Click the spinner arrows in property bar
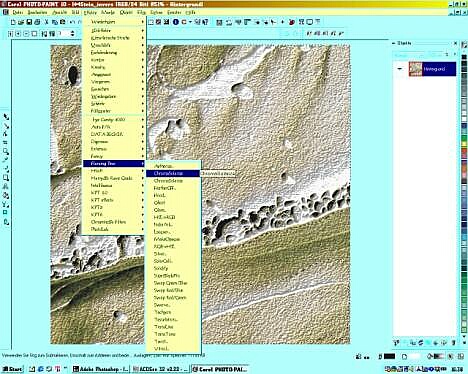468x374 pixels. point(72,33)
